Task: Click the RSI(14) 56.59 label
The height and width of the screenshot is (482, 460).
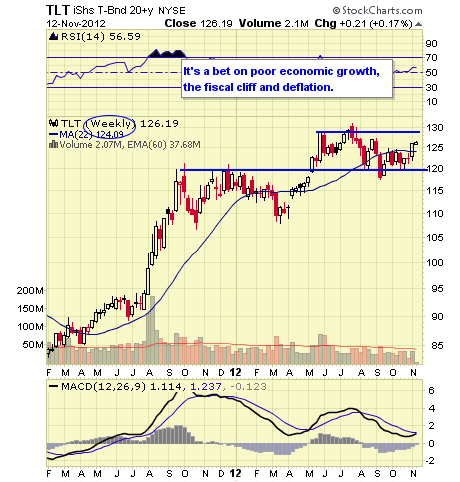Action: (x=101, y=36)
